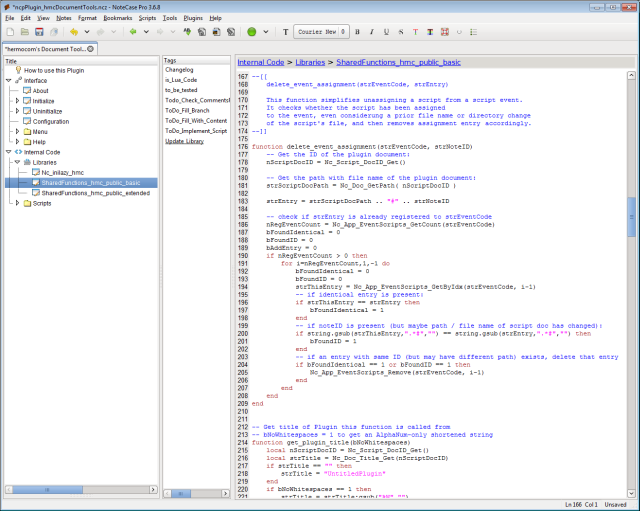Viewport: 640px width, 511px height.
Task: Open the Bookmarks menu
Action: point(118,18)
